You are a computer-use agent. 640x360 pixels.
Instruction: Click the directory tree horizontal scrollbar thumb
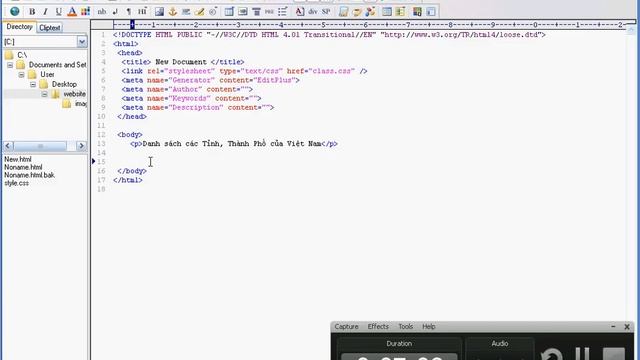coord(40,146)
